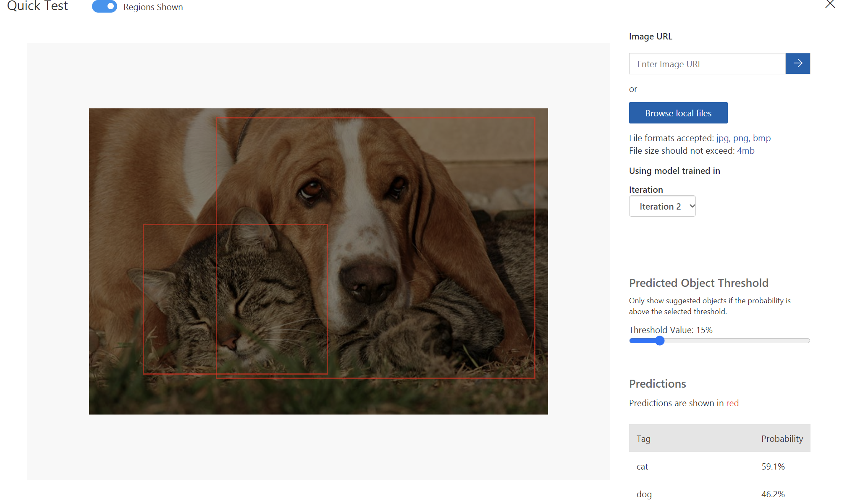
Task: Click the Quick Test title
Action: pos(37,6)
